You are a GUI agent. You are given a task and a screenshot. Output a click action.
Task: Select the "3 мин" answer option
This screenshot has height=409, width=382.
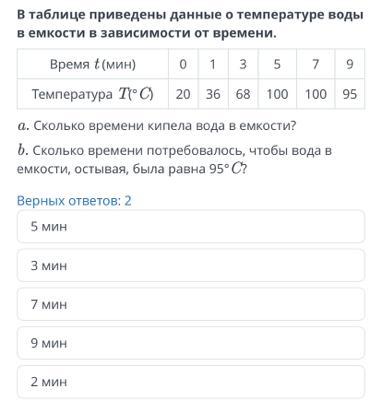[191, 266]
